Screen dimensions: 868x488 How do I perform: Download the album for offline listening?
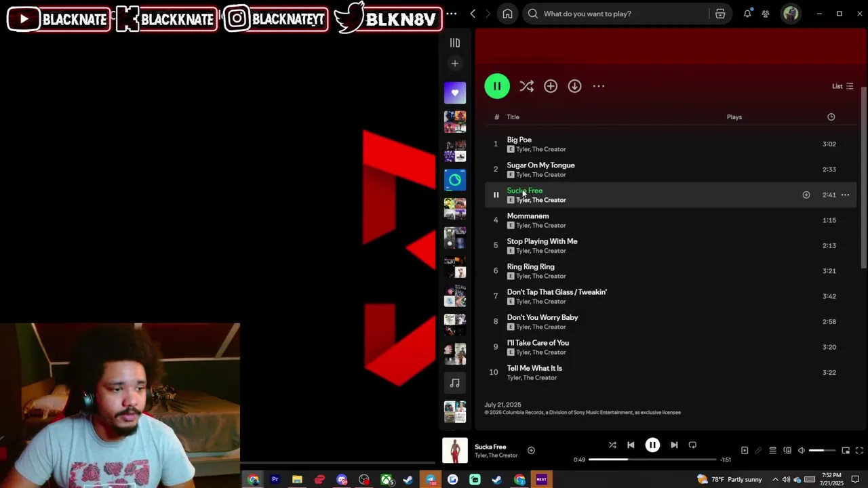click(574, 86)
